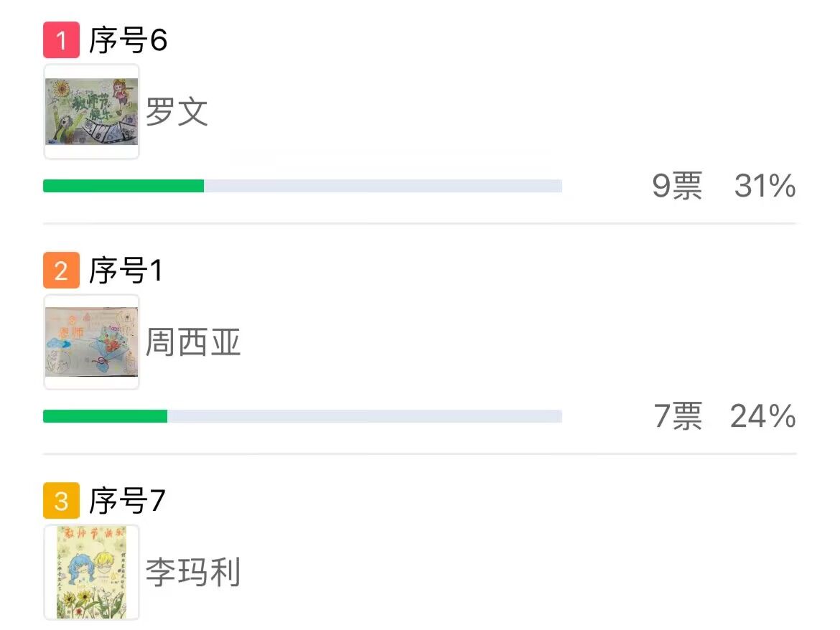Open 李玛利's poster thumbnail
The height and width of the screenshot is (630, 840).
click(92, 573)
